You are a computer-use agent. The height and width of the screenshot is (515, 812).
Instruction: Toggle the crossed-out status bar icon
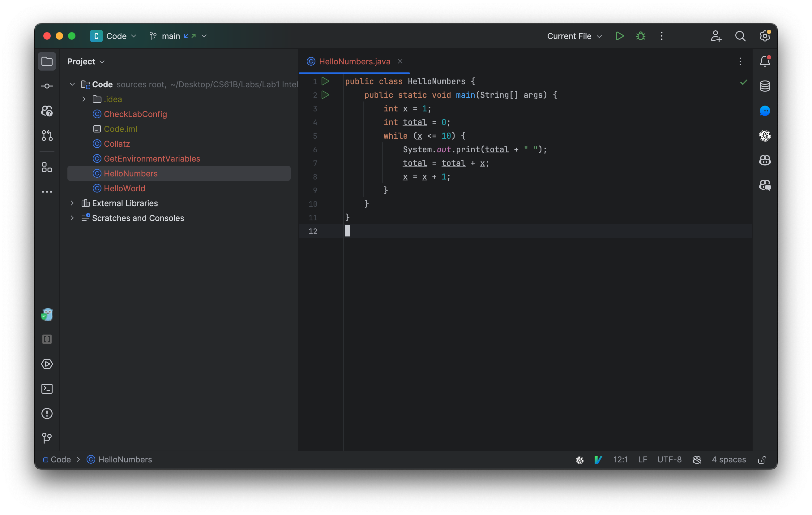coord(697,460)
